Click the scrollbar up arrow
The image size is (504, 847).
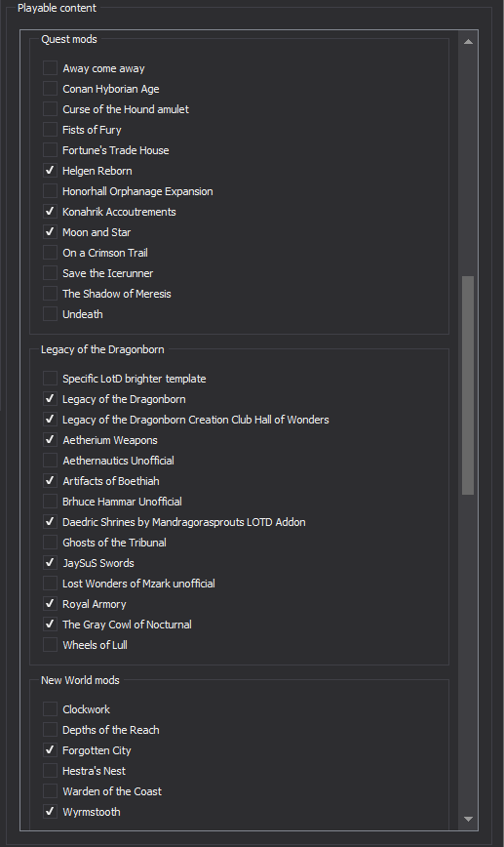point(468,42)
